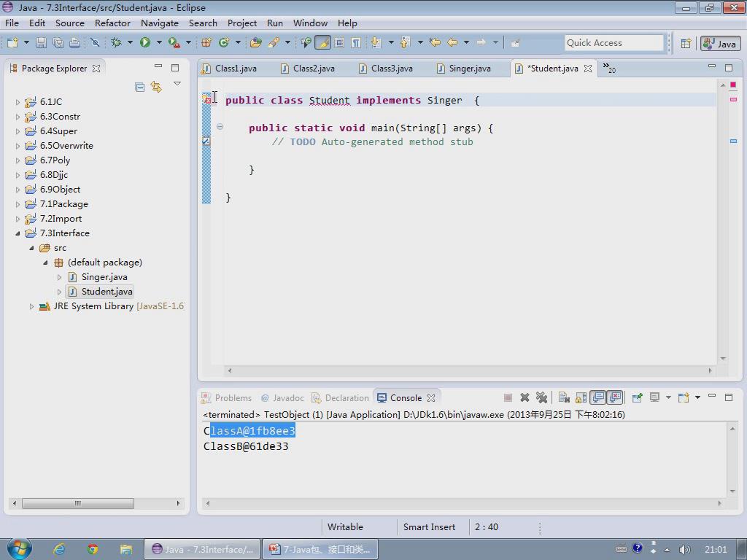The image size is (747, 560).
Task: Click the volume speaker icon in system tray
Action: click(x=684, y=549)
